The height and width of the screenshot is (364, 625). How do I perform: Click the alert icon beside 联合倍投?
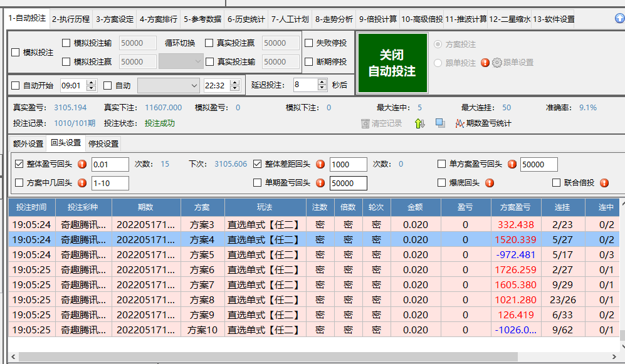(604, 183)
